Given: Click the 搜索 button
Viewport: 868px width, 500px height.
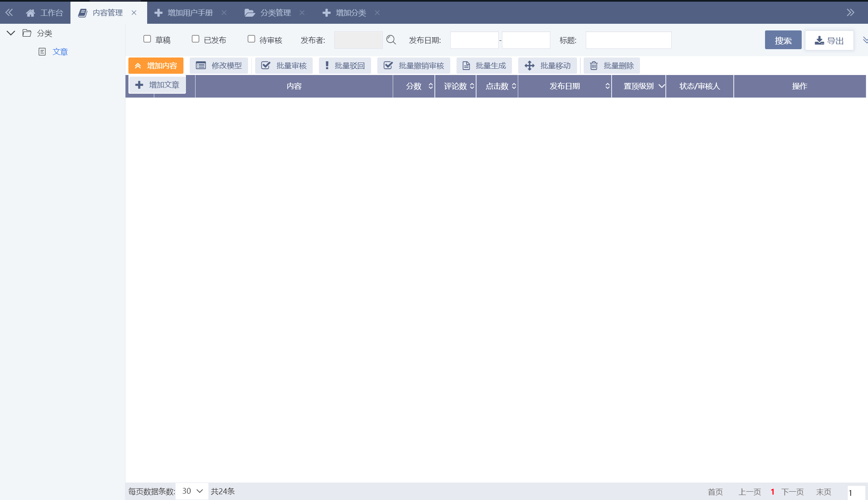Looking at the screenshot, I should click(783, 40).
